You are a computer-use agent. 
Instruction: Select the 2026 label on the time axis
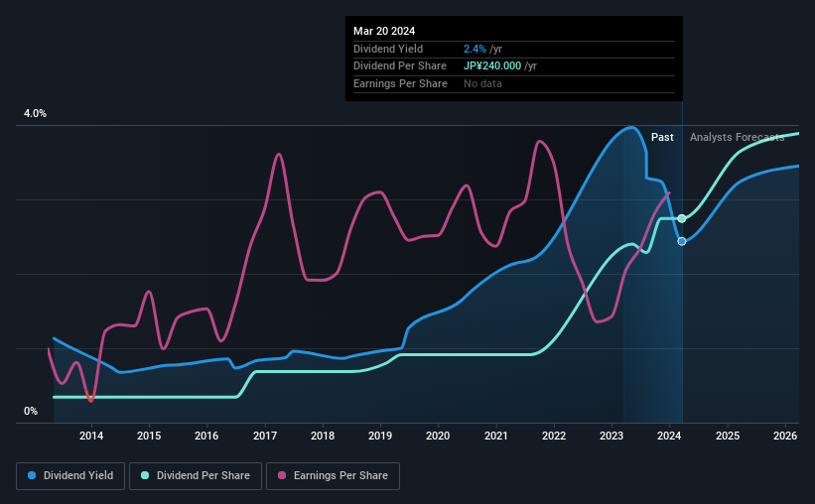pos(785,436)
